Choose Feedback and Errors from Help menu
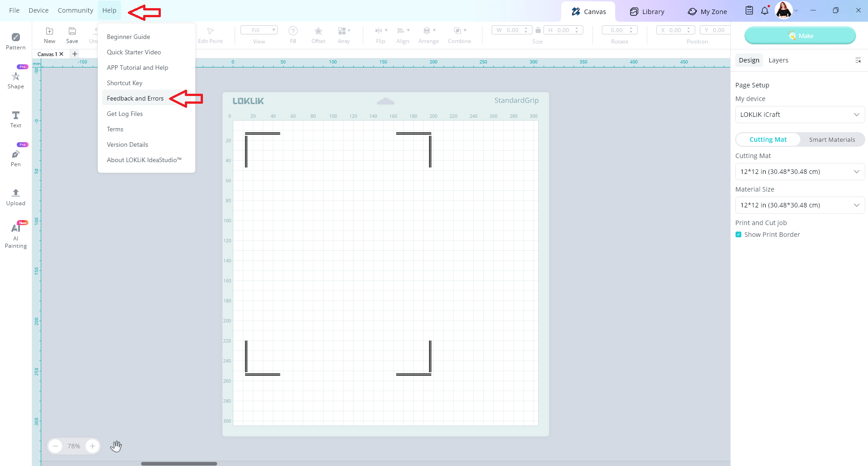 pyautogui.click(x=135, y=98)
